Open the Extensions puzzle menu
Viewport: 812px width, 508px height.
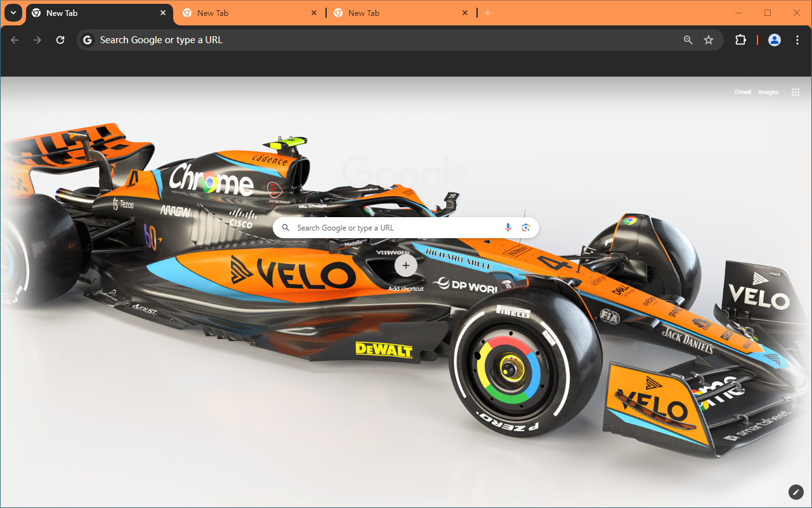740,40
